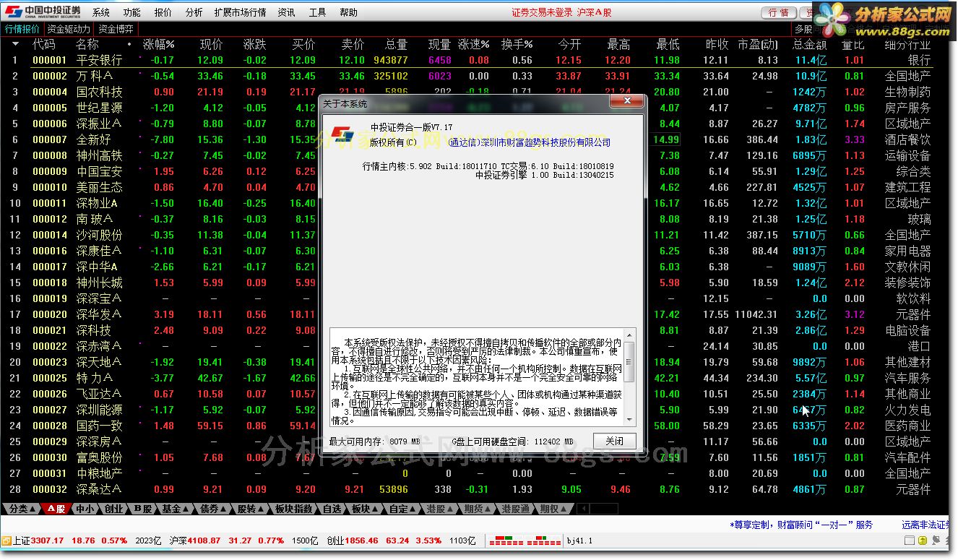This screenshot has height=560, width=958.
Task: Select the A股 bottom tab
Action: [57, 509]
